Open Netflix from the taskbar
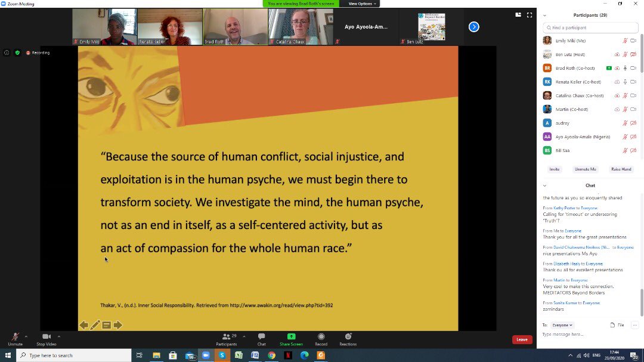Viewport: 644px width, 362px height. (x=288, y=355)
